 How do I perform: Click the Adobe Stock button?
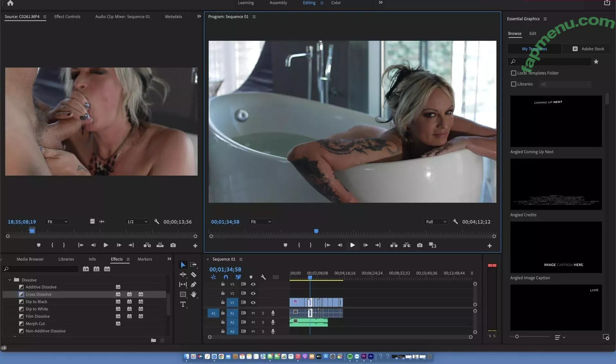click(x=588, y=49)
